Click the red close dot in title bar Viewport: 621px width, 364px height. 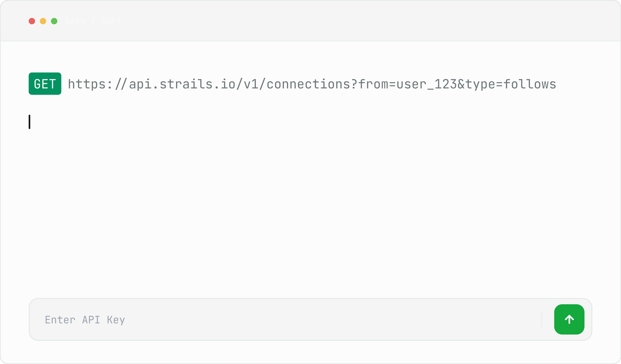click(x=32, y=21)
